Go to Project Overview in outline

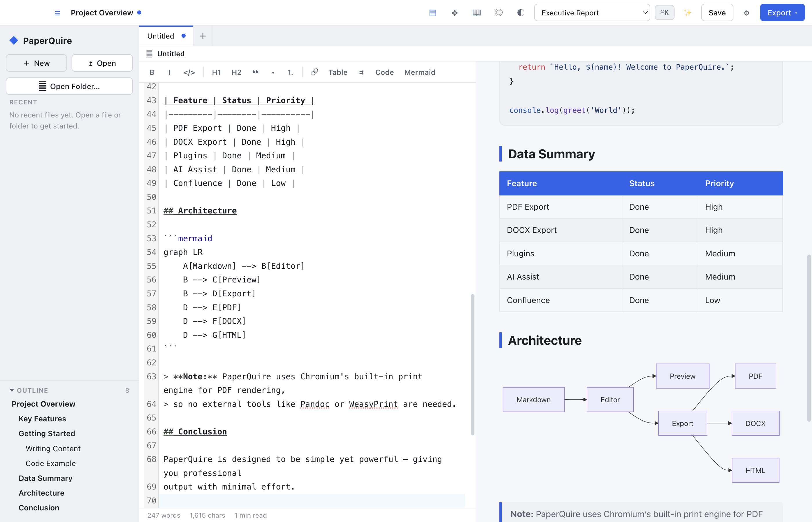pyautogui.click(x=43, y=404)
